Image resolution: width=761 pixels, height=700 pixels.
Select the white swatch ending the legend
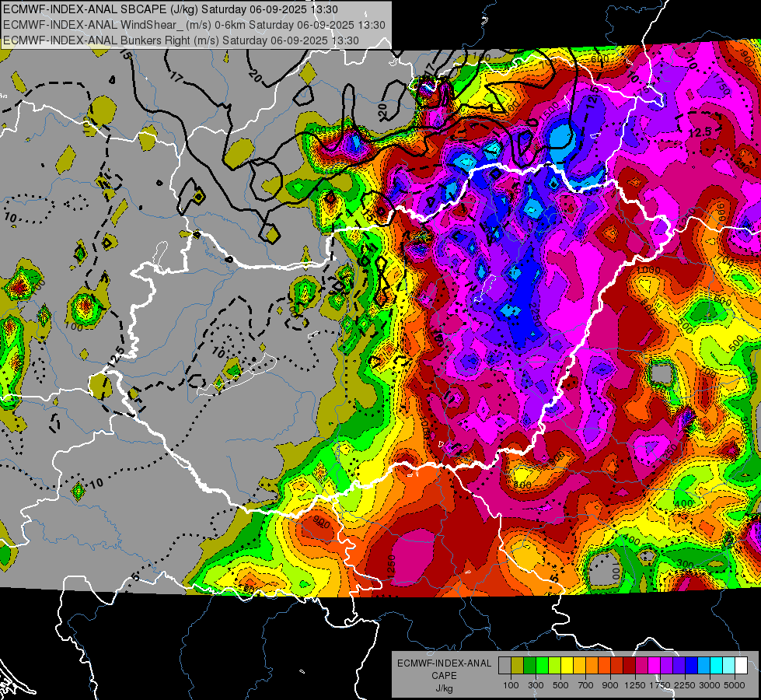pyautogui.click(x=741, y=666)
